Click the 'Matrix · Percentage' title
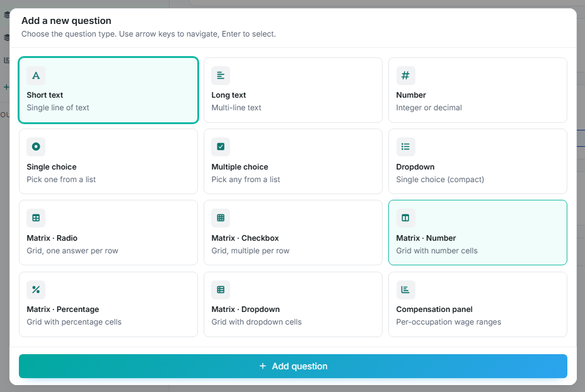 coord(62,309)
